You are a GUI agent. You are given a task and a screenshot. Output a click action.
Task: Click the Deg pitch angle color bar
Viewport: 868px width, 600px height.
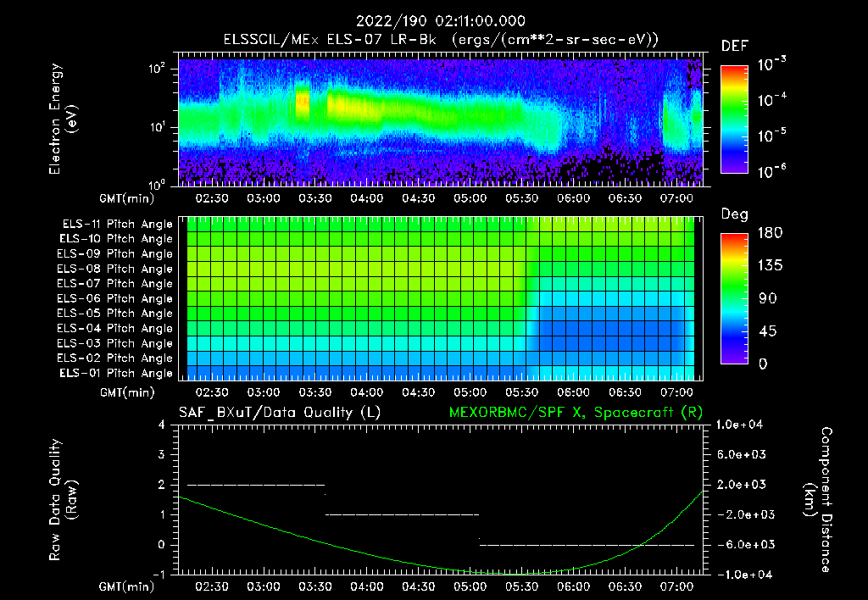tap(734, 298)
